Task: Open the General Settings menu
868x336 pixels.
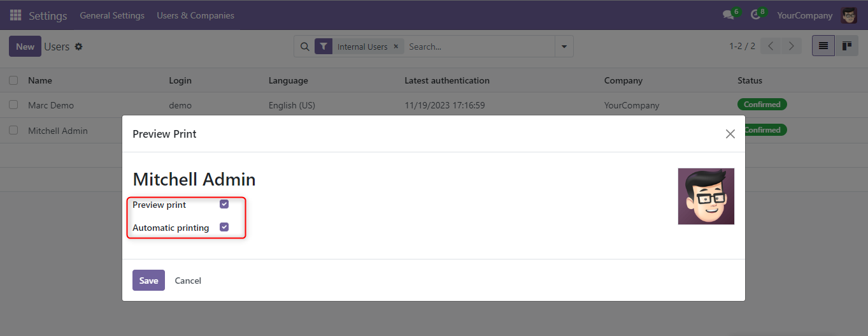Action: (x=112, y=15)
